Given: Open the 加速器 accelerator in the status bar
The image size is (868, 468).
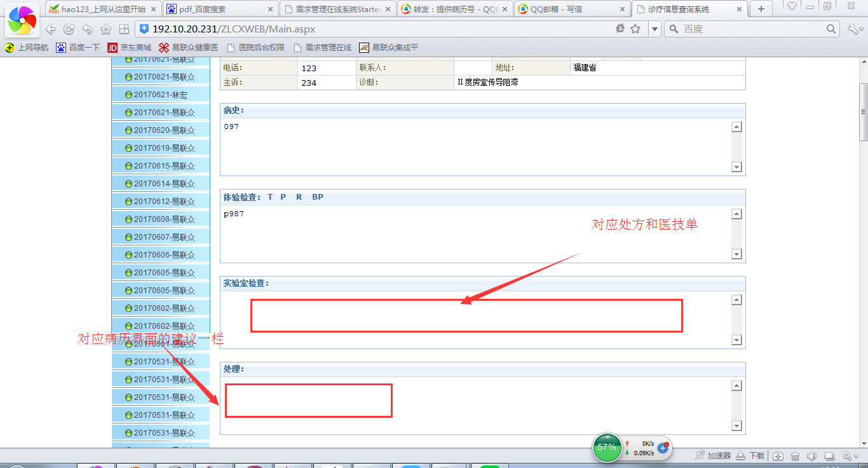Looking at the screenshot, I should [x=713, y=456].
